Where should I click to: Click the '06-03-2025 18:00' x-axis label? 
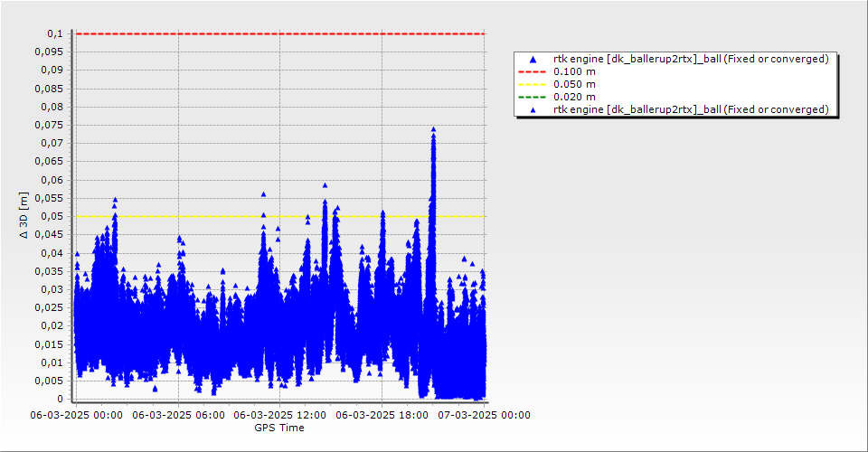tap(382, 415)
